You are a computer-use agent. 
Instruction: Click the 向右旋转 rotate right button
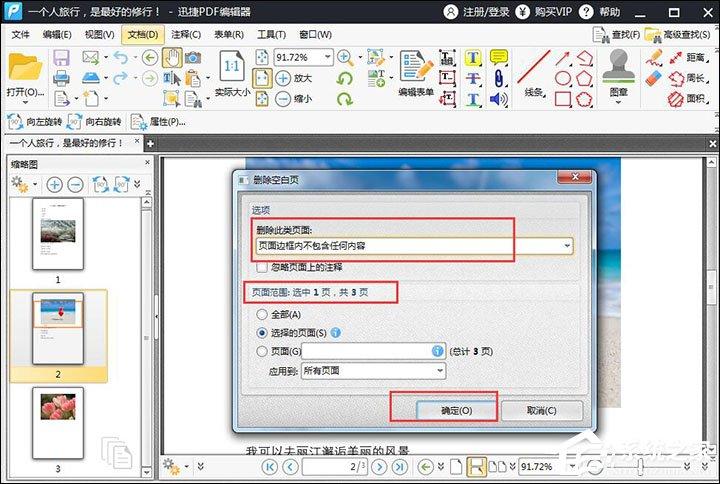click(x=94, y=122)
